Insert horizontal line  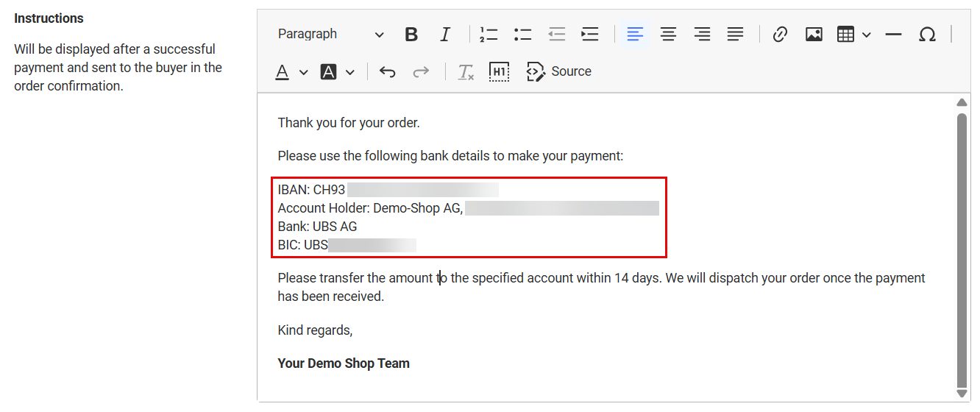[893, 35]
